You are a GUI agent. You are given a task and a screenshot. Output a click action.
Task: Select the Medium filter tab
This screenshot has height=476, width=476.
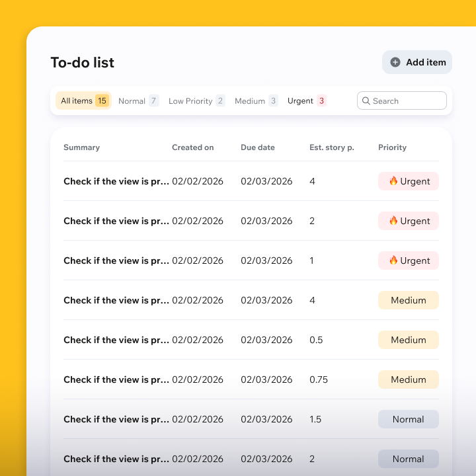click(256, 101)
